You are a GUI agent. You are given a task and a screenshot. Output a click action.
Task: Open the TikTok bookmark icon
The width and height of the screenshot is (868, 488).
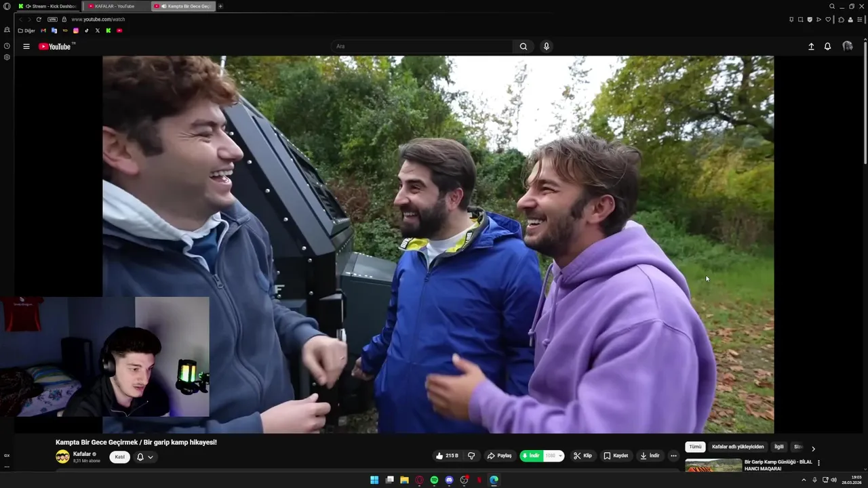point(87,30)
